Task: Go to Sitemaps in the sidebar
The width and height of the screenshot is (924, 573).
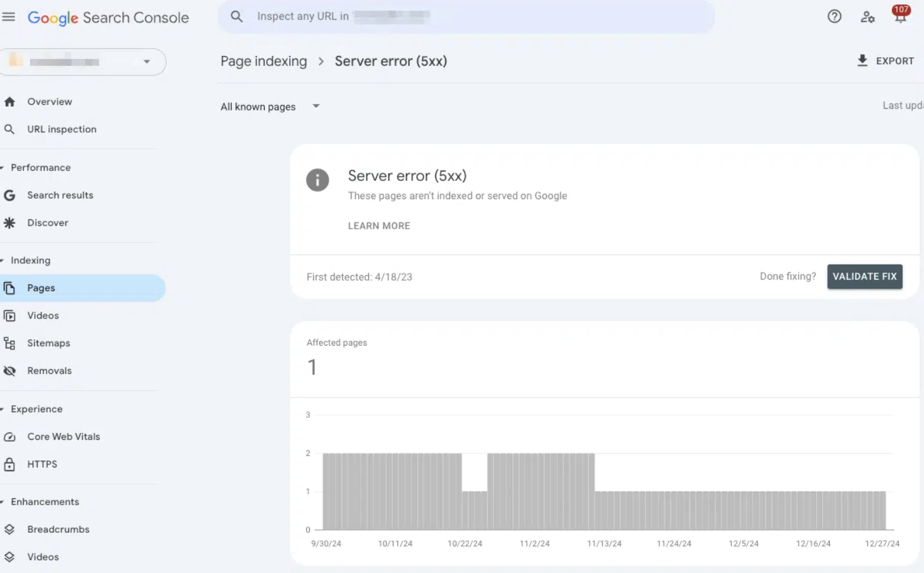Action: pos(48,343)
